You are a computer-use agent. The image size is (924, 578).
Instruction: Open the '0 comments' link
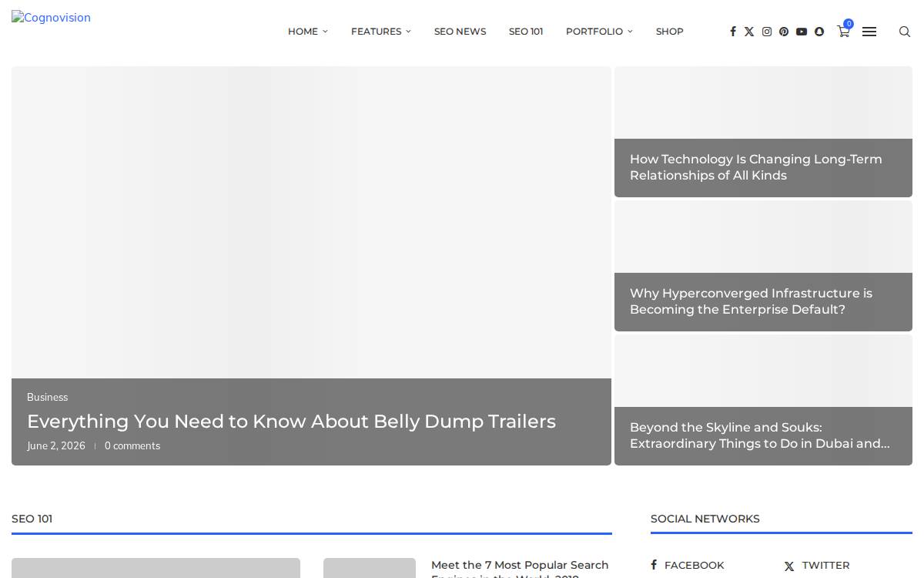pyautogui.click(x=132, y=445)
